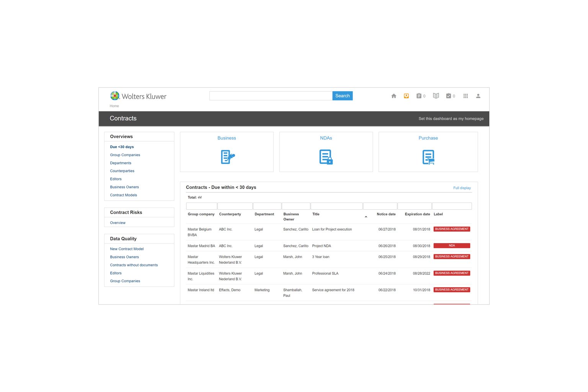Select Group Companies under Overviews
Image resolution: width=588 pixels, height=392 pixels.
pyautogui.click(x=125, y=155)
